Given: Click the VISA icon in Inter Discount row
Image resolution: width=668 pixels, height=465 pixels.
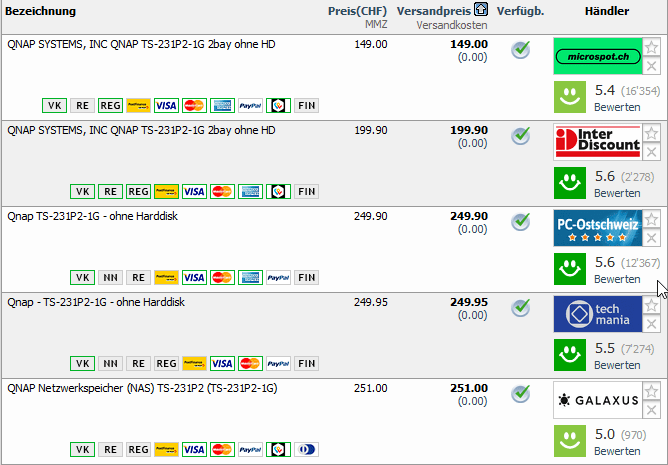Looking at the screenshot, I should pyautogui.click(x=195, y=191).
